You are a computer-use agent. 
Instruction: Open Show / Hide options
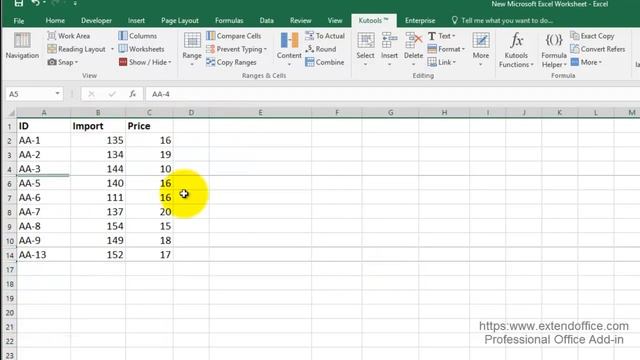click(x=145, y=62)
